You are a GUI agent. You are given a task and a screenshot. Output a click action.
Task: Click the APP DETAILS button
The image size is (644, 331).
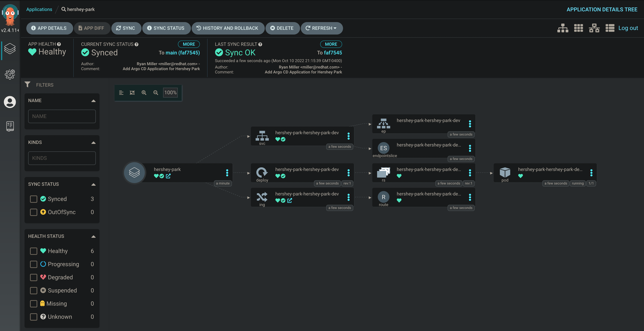click(x=50, y=28)
